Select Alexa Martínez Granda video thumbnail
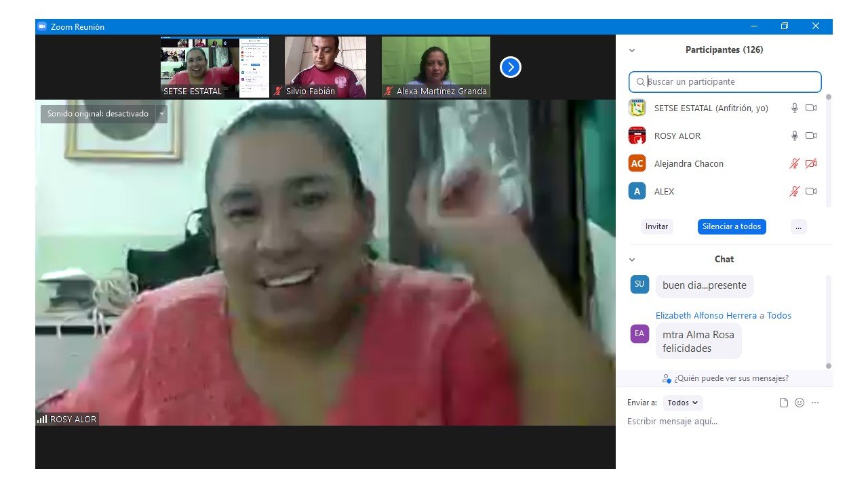Screen dimensions: 868x488 [x=435, y=66]
